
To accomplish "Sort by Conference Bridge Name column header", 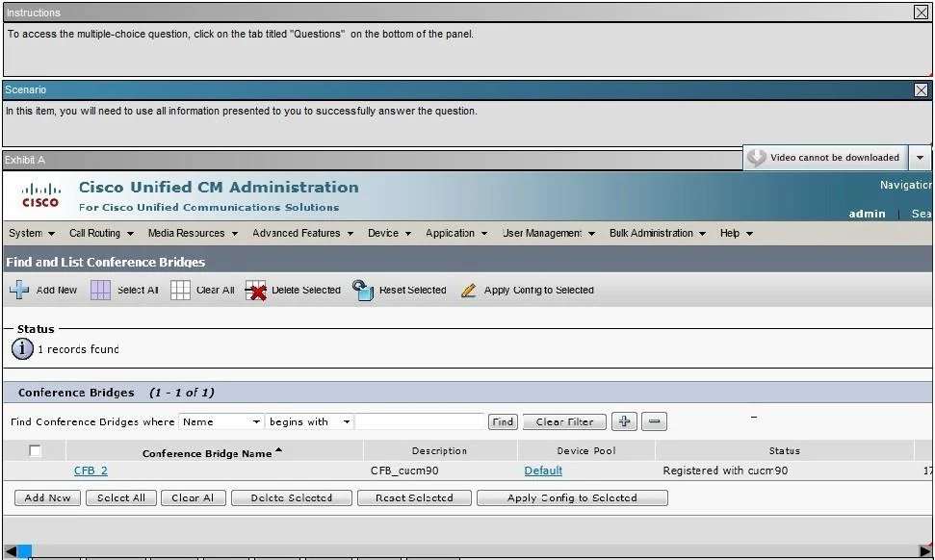I will pos(212,453).
